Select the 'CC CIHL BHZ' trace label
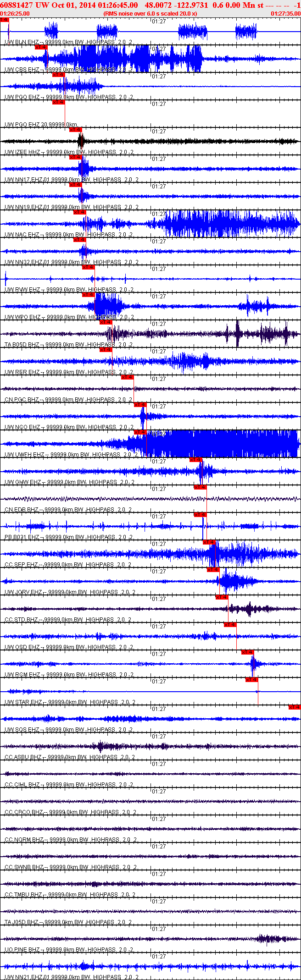The height and width of the screenshot is (980, 301). pyautogui.click(x=22, y=785)
